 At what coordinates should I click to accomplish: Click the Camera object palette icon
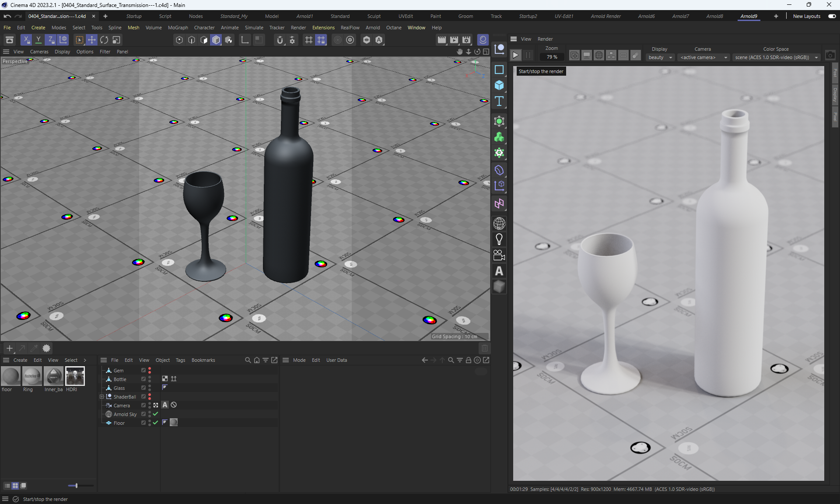[499, 255]
